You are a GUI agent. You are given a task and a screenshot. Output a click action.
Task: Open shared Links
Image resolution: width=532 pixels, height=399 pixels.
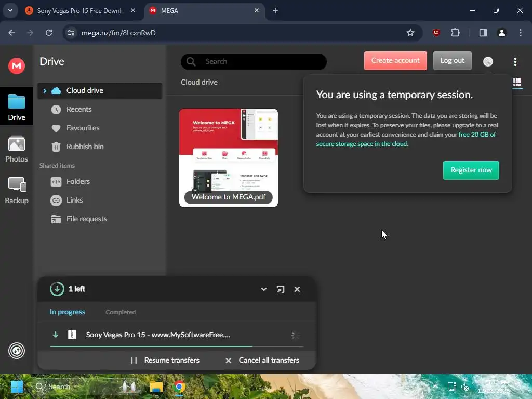74,200
